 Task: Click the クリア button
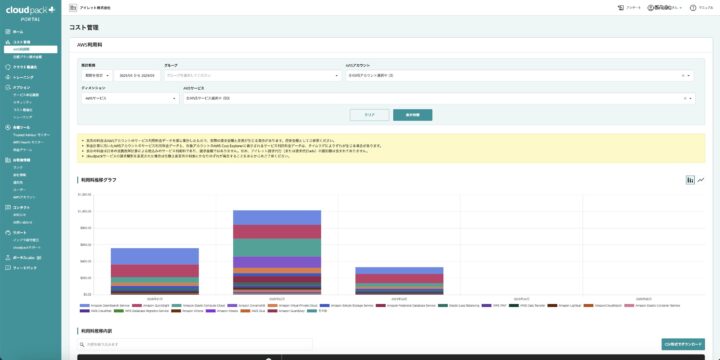(370, 115)
